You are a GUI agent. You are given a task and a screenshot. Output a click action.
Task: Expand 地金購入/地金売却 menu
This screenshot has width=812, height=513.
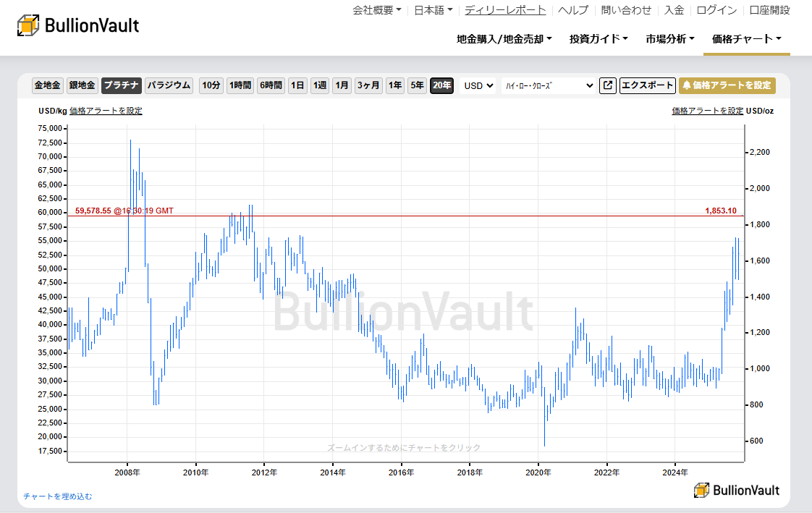[504, 39]
